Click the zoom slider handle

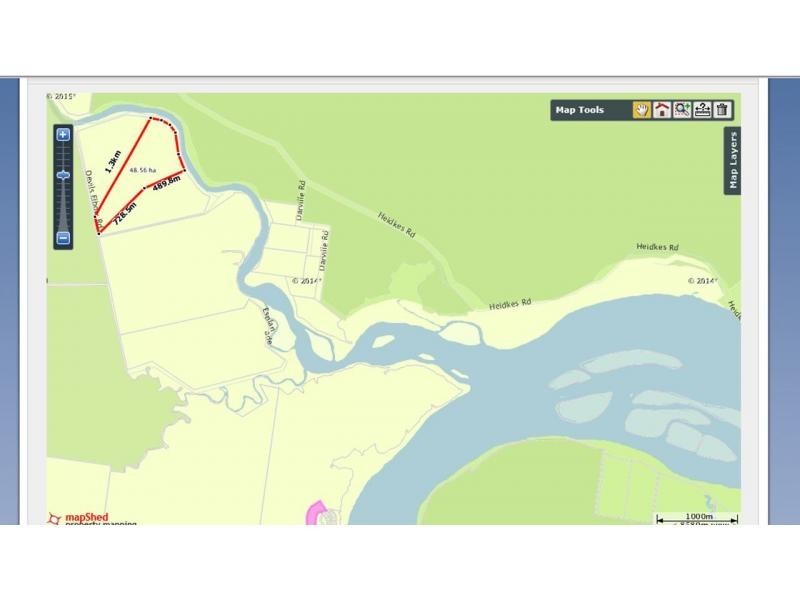(63, 176)
